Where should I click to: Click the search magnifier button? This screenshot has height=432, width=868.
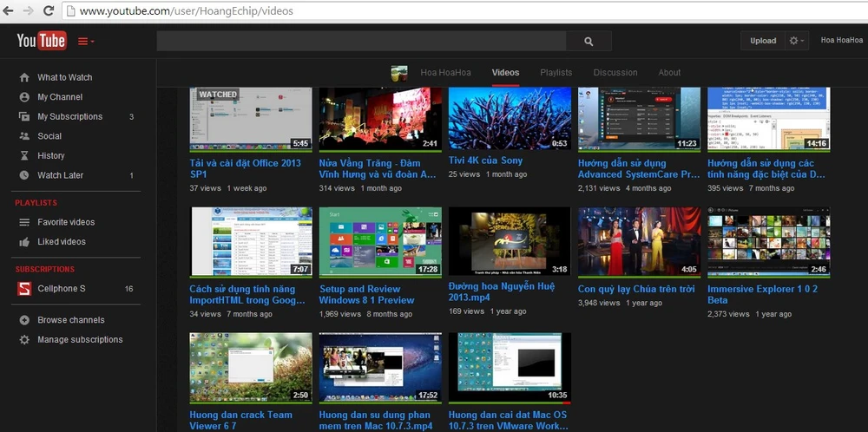589,41
